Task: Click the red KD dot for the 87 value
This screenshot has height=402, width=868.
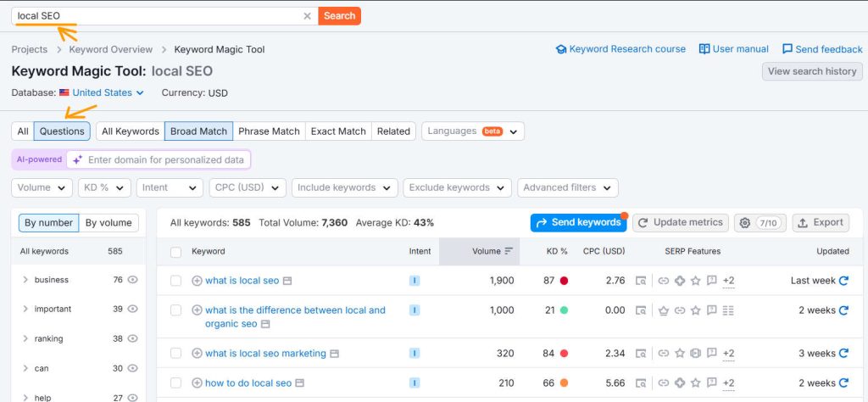Action: pyautogui.click(x=564, y=281)
